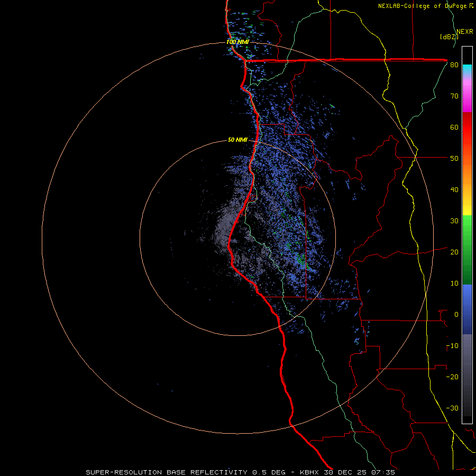Click the "07:35" time stamp in the caption

pyautogui.click(x=384, y=472)
